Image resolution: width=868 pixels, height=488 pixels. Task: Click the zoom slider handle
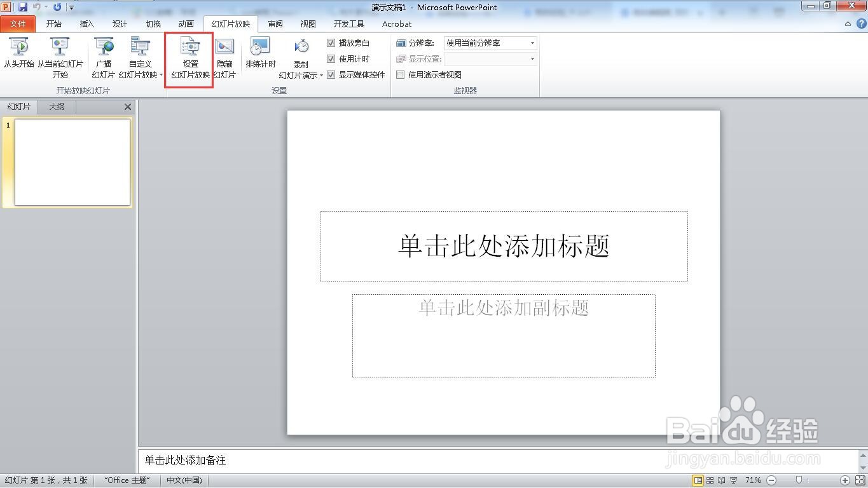pyautogui.click(x=799, y=480)
